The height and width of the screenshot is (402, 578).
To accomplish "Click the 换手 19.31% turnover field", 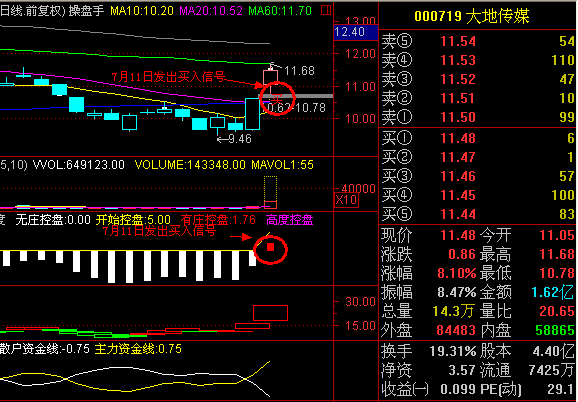I will (429, 351).
